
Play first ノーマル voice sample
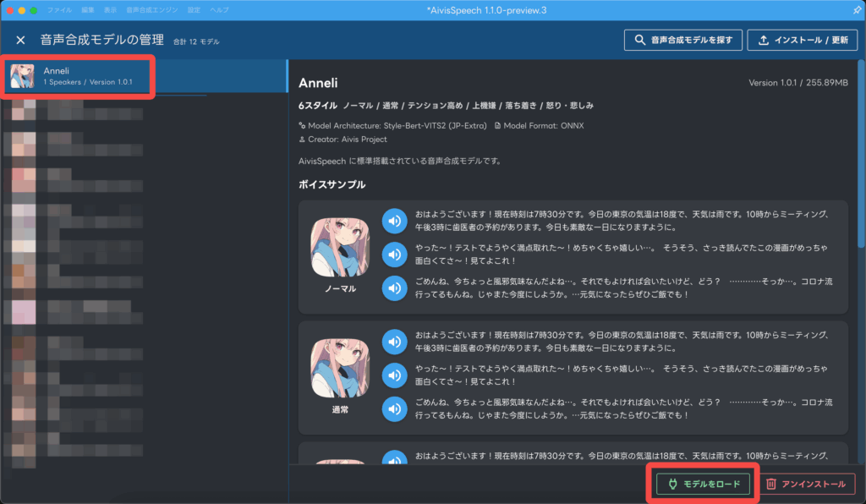[394, 221]
